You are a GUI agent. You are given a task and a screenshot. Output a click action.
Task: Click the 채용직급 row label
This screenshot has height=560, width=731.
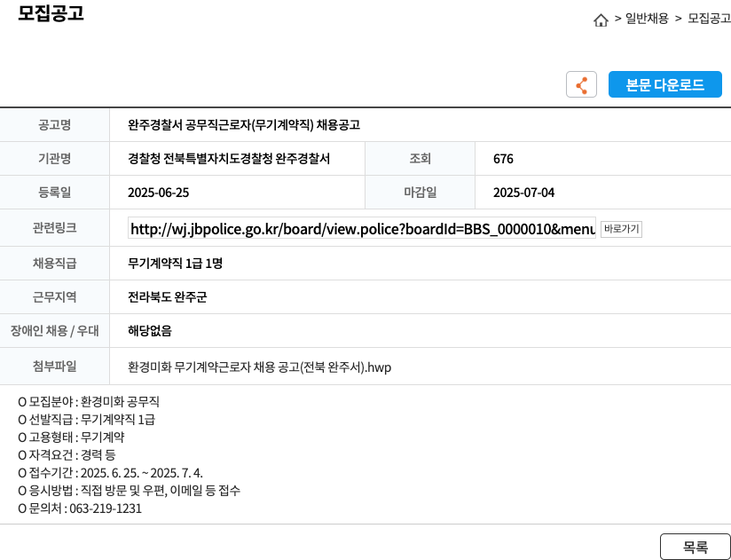coord(54,264)
